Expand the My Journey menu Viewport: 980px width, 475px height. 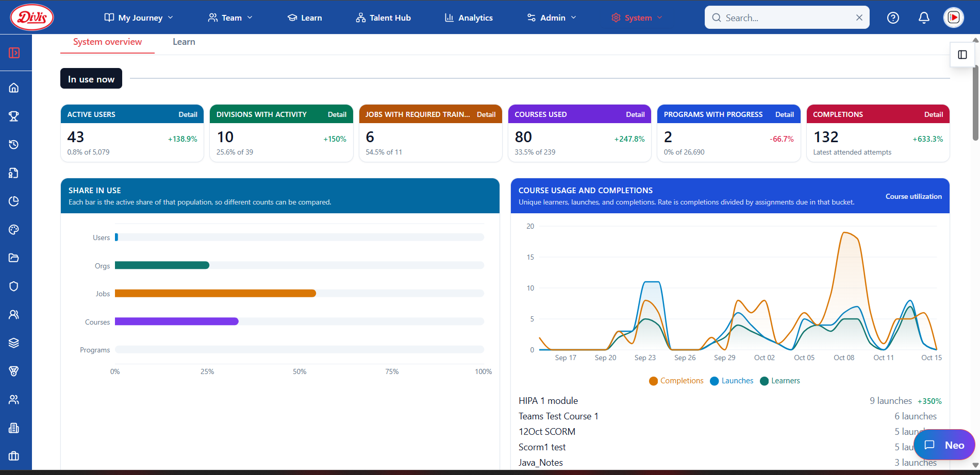[139, 18]
